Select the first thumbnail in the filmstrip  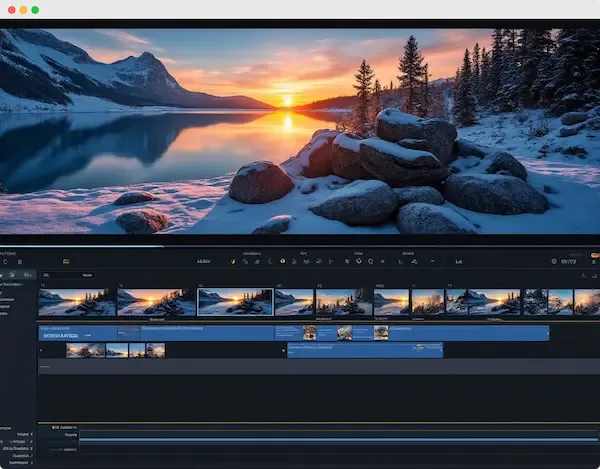coord(77,302)
